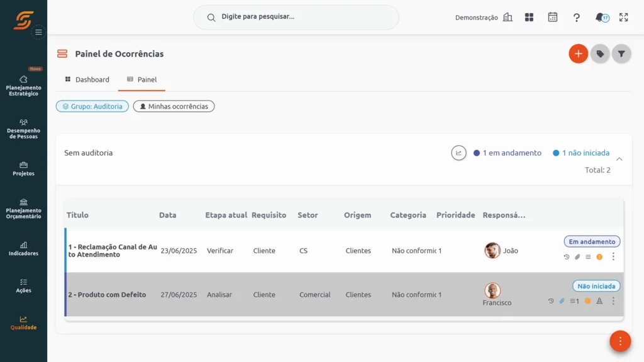The image size is (644, 362).
Task: Open more options menu for Produto com Defeito row
Action: pos(613,301)
